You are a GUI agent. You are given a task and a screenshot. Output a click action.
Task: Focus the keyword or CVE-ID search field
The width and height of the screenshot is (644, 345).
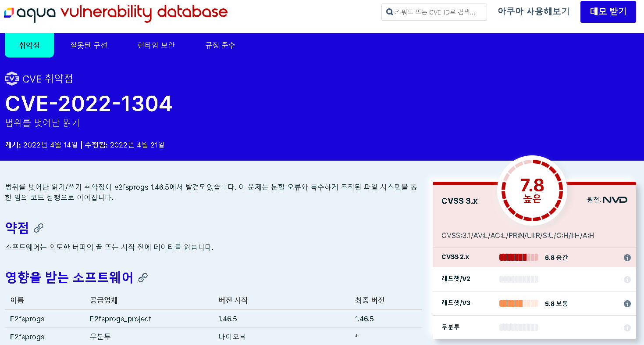point(434,12)
